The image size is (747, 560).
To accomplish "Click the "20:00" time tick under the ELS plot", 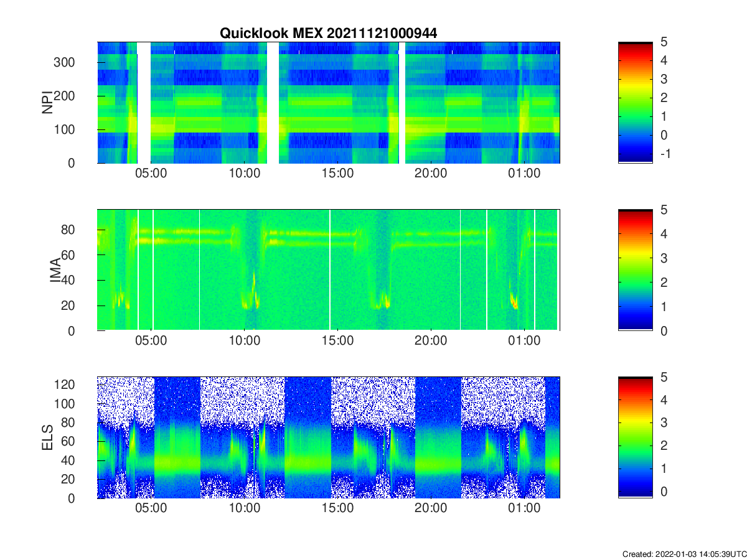I will pyautogui.click(x=431, y=508).
